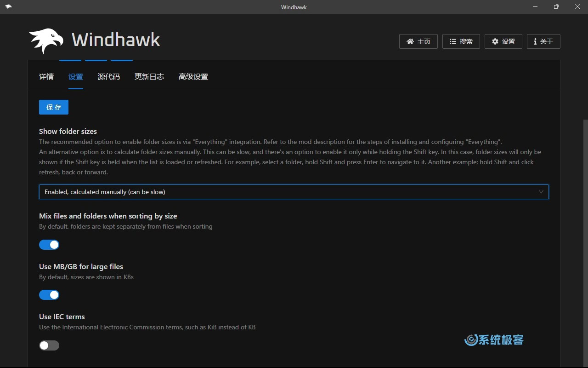Click 'Mix files and folders when sorting by size'
Viewport: 588px width, 368px height.
(108, 216)
